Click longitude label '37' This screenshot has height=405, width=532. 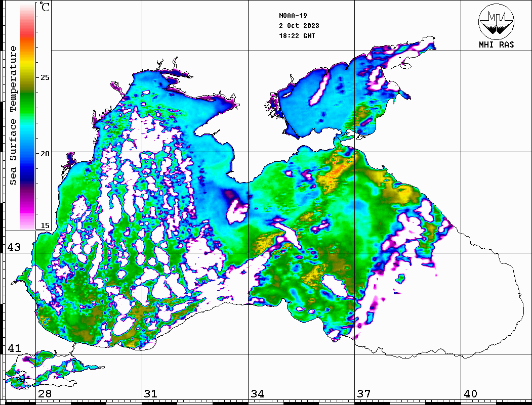click(x=364, y=394)
